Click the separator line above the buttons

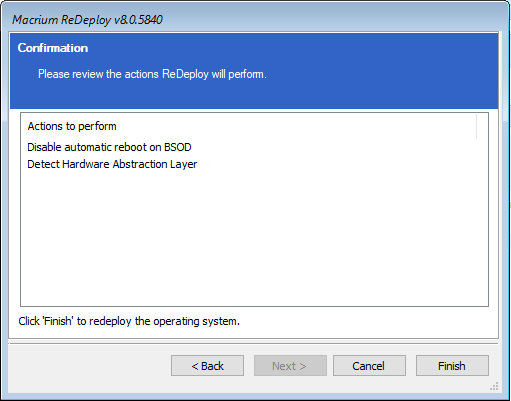[x=253, y=343]
